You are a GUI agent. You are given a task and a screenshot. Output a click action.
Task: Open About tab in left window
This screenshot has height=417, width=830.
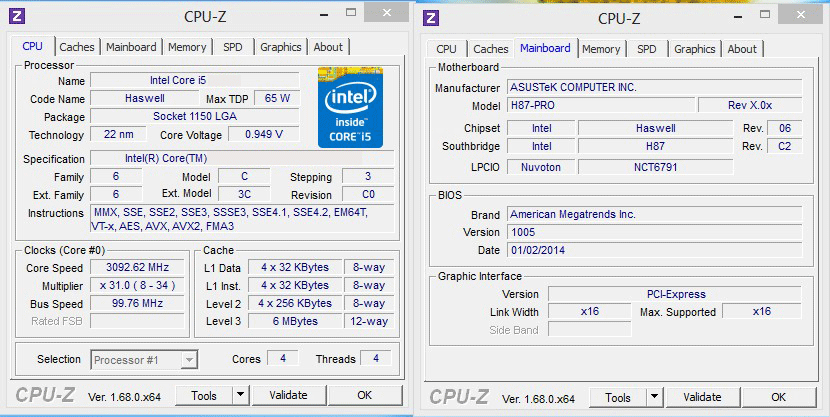pyautogui.click(x=328, y=47)
